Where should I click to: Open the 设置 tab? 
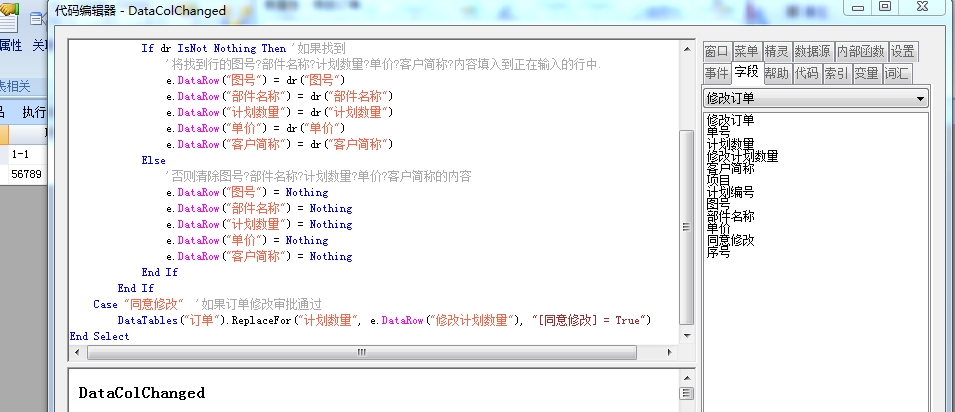tap(903, 52)
